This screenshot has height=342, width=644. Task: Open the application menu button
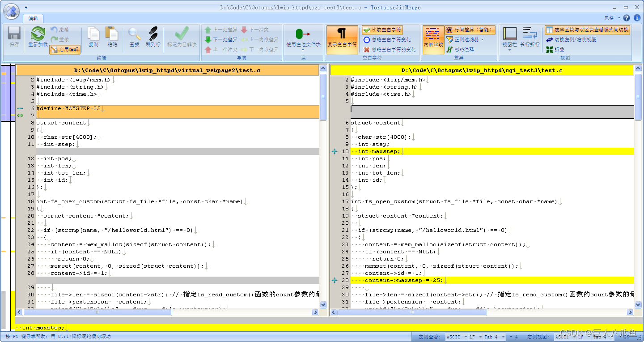click(x=11, y=11)
